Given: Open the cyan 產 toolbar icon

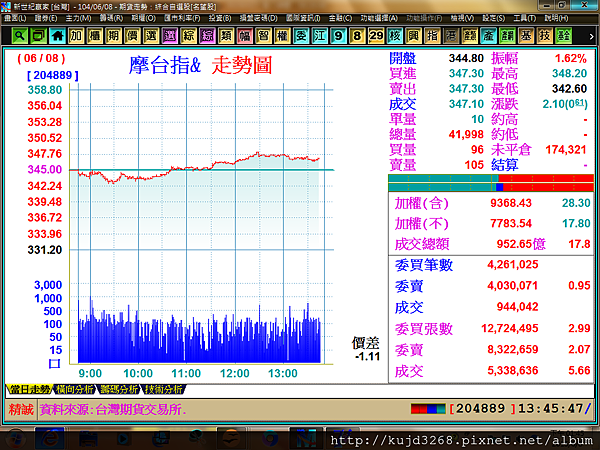Looking at the screenshot, I should point(488,36).
